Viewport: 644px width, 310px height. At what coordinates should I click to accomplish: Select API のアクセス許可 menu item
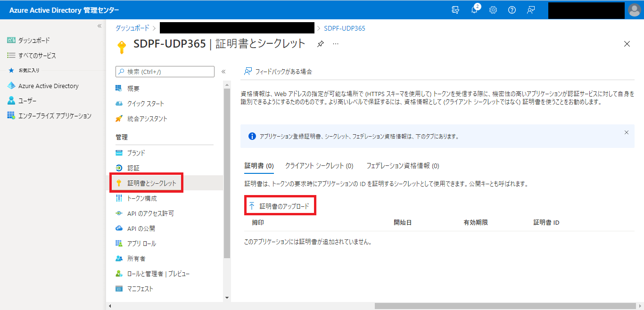tap(150, 213)
